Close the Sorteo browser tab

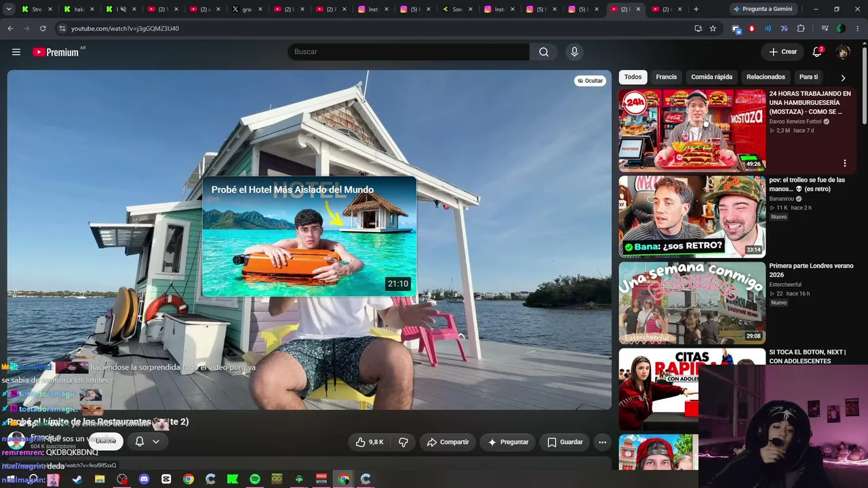click(x=470, y=9)
